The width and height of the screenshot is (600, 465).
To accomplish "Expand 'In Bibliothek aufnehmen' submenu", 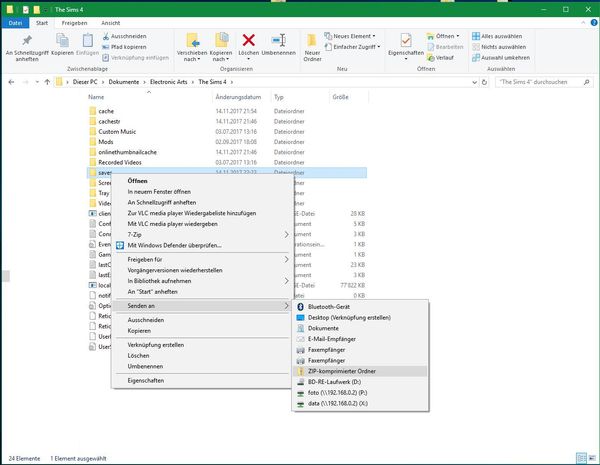I will tap(202, 281).
